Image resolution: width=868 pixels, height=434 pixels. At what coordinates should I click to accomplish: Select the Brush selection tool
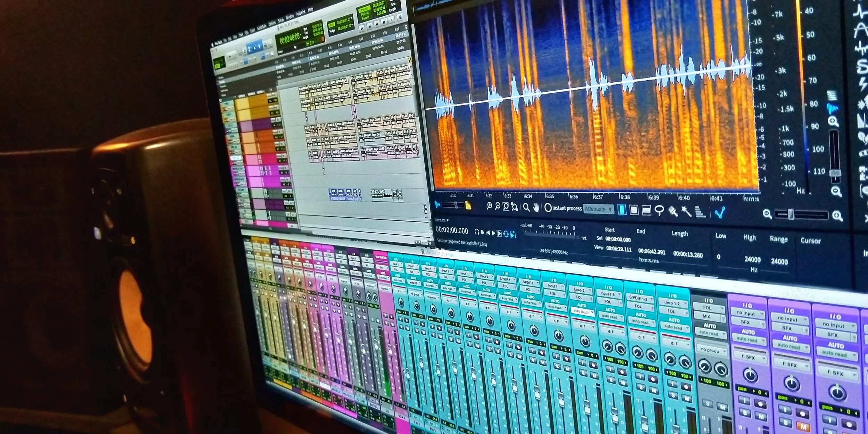tap(673, 211)
